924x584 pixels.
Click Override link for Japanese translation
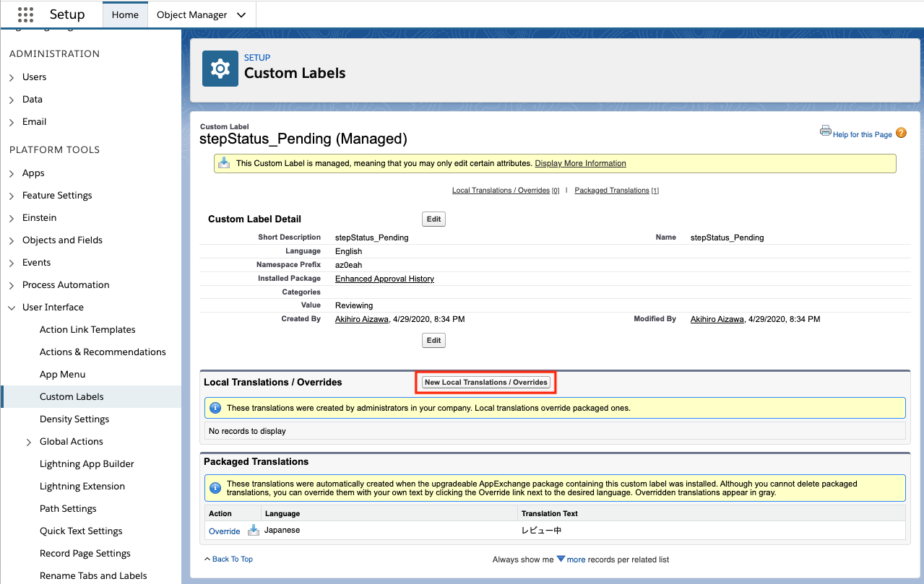pyautogui.click(x=224, y=531)
